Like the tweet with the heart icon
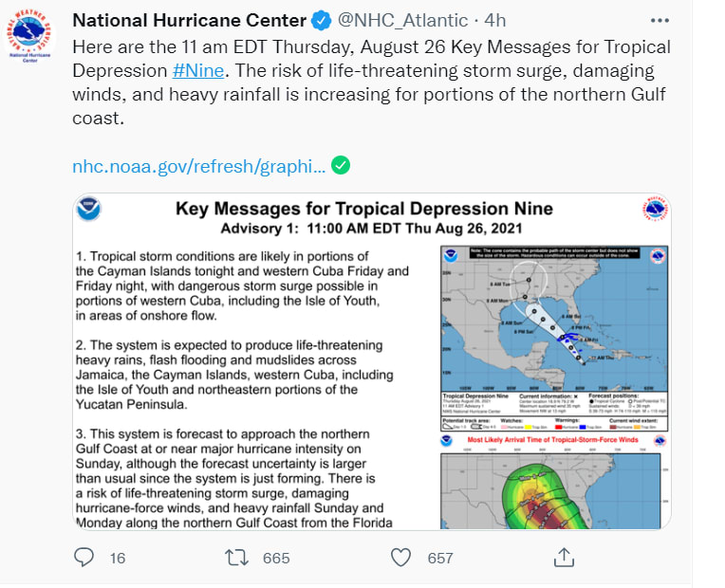Image resolution: width=725 pixels, height=588 pixels. [x=401, y=557]
